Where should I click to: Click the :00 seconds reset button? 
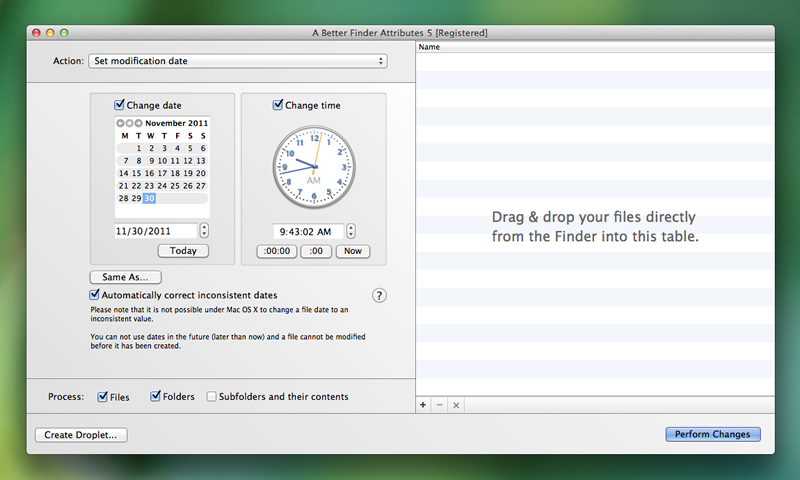316,251
